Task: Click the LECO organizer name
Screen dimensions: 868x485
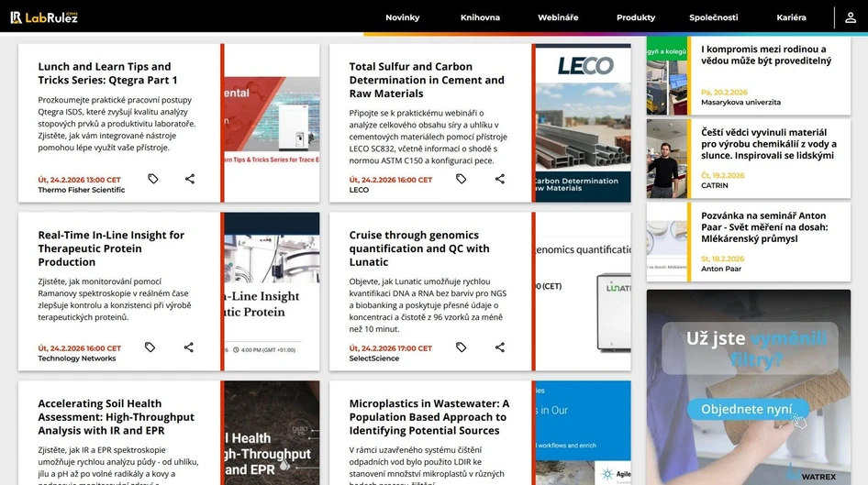Action: tap(359, 190)
